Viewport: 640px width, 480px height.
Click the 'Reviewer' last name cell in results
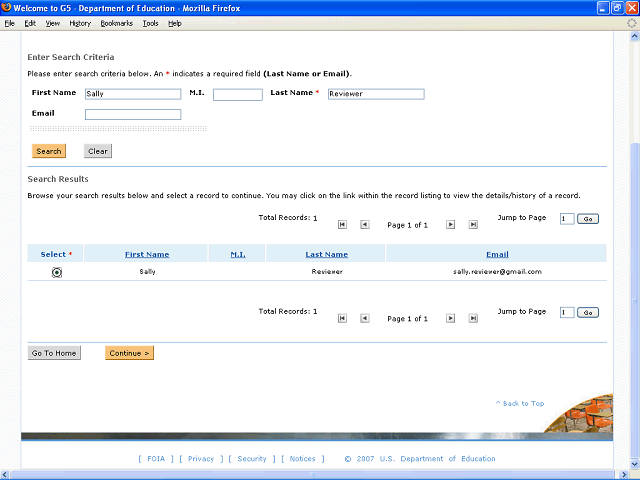click(x=327, y=271)
